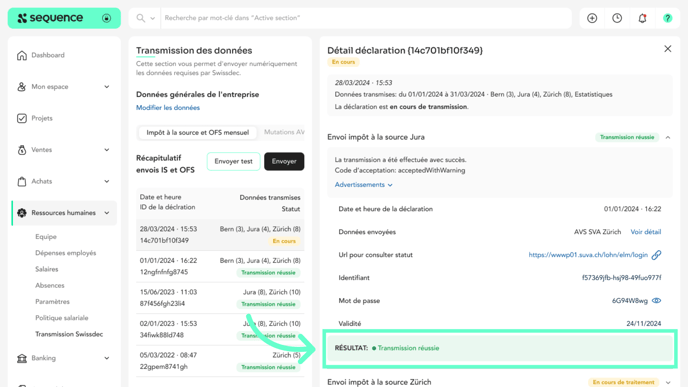Expand the Achats chevron
688x387 pixels.
point(107,182)
